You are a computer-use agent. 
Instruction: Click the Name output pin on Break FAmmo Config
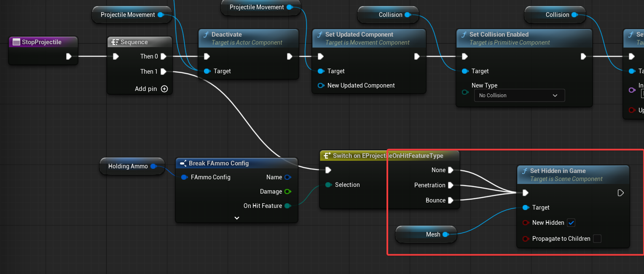287,177
